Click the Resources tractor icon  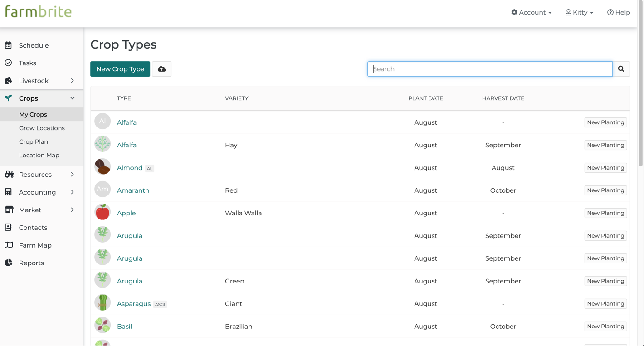(x=9, y=175)
